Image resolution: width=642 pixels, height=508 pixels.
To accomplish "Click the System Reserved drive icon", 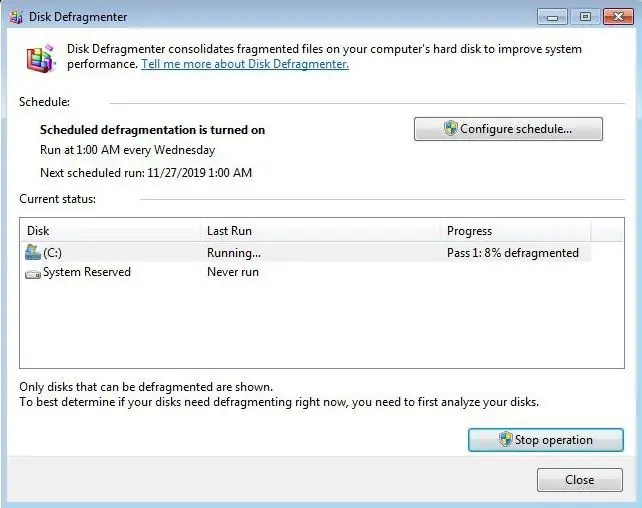I will point(33,273).
